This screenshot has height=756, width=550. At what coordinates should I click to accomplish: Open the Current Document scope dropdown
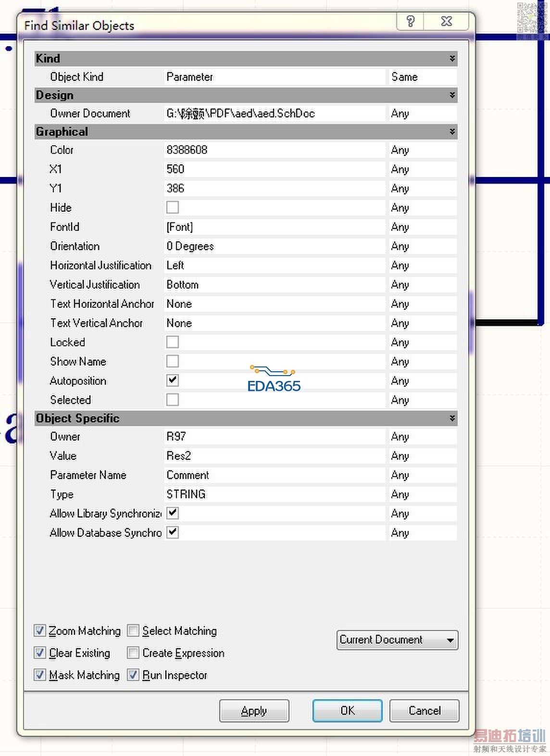pyautogui.click(x=397, y=640)
